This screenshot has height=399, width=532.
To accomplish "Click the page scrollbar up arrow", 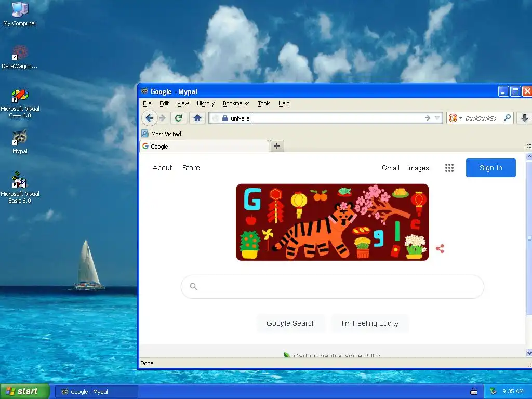I will [x=528, y=157].
